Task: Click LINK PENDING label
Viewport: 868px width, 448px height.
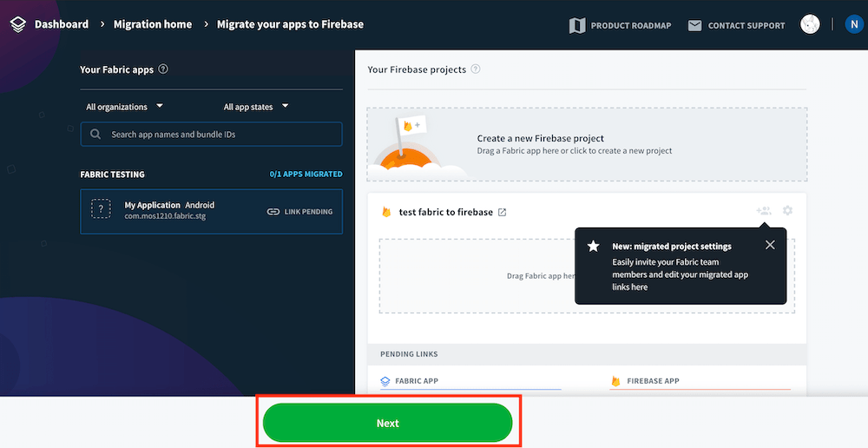Action: click(x=308, y=212)
